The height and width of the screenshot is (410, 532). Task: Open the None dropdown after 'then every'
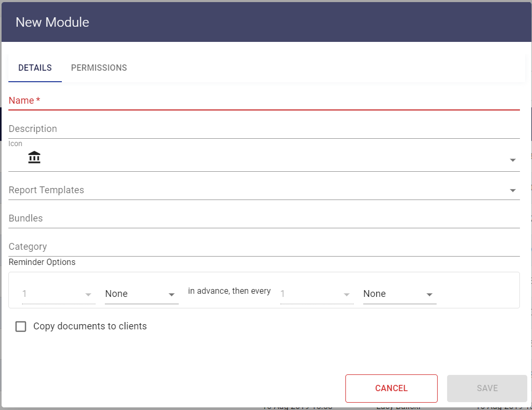(399, 294)
